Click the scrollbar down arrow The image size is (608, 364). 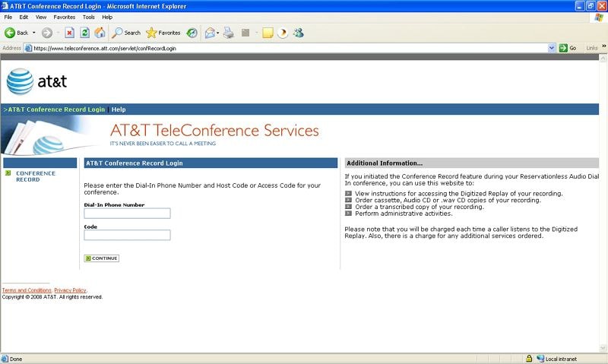(x=603, y=348)
